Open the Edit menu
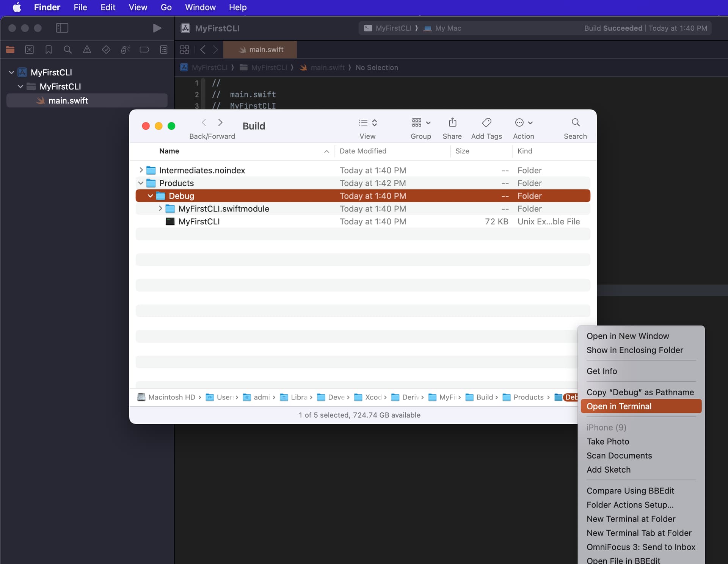Viewport: 728px width, 564px height. 108,7
